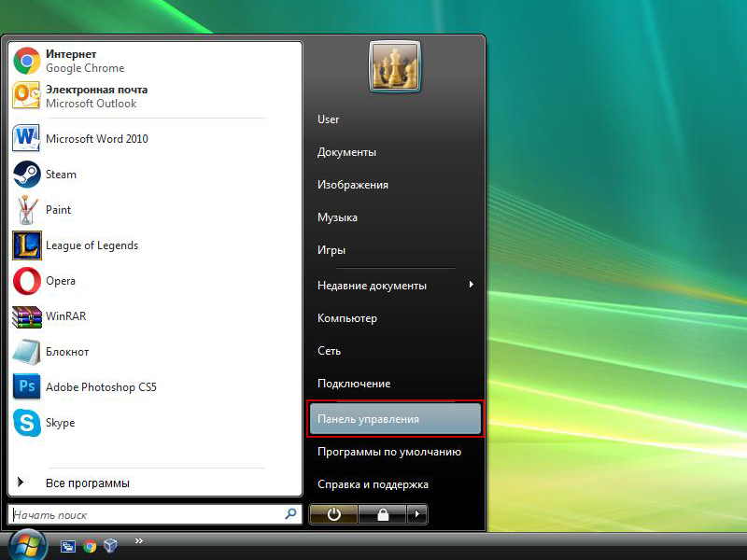Open Chrome from the taskbar Quick Launch

pyautogui.click(x=90, y=546)
